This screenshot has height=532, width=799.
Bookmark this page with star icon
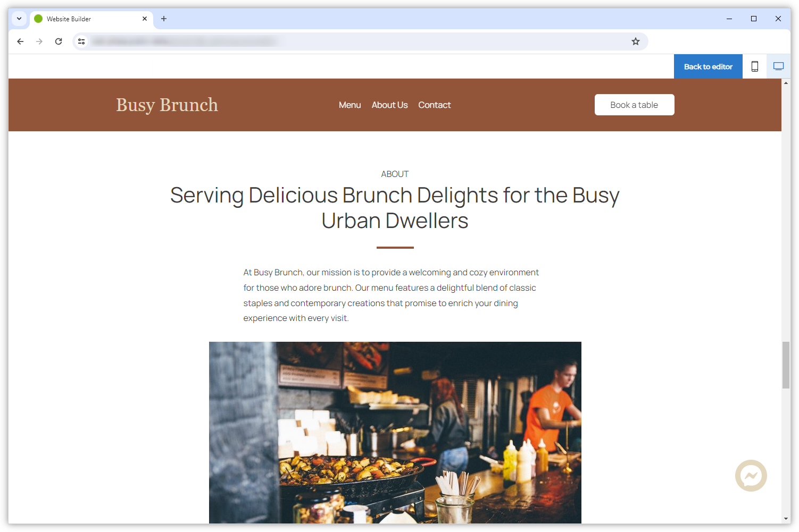(635, 41)
